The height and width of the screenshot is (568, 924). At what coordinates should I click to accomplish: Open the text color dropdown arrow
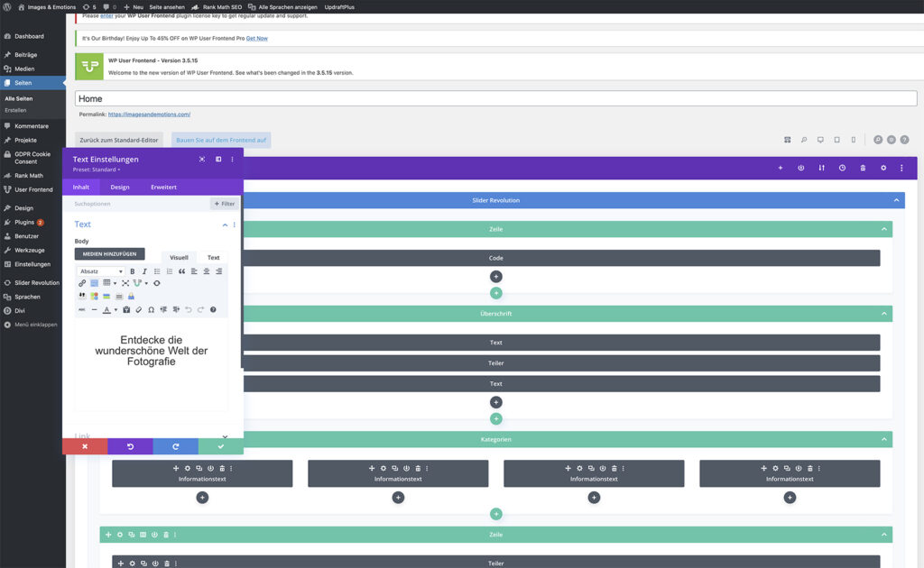[115, 309]
